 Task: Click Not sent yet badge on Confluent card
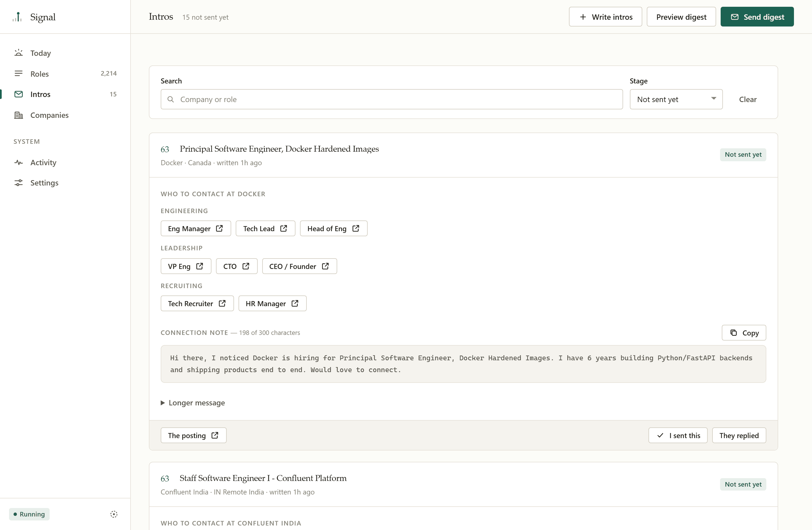point(743,484)
